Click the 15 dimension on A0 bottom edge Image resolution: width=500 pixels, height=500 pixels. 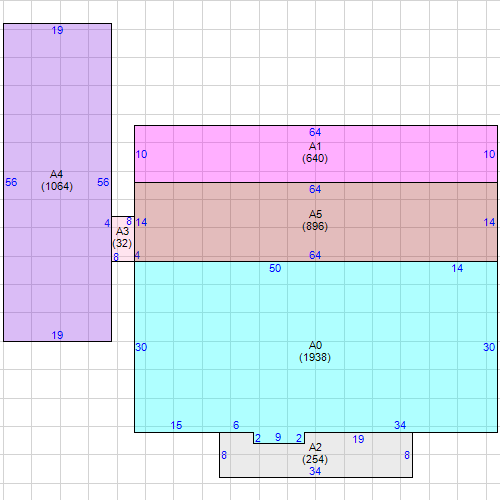coord(176,425)
